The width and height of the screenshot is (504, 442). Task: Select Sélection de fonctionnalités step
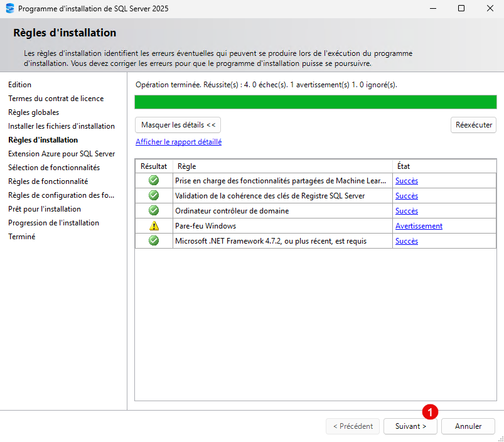(54, 168)
